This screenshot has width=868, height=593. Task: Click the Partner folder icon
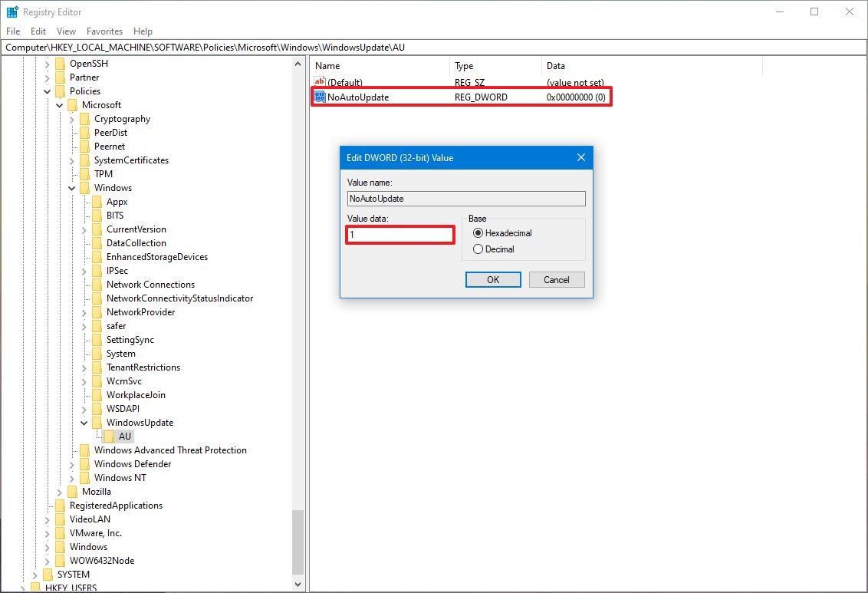pos(61,77)
